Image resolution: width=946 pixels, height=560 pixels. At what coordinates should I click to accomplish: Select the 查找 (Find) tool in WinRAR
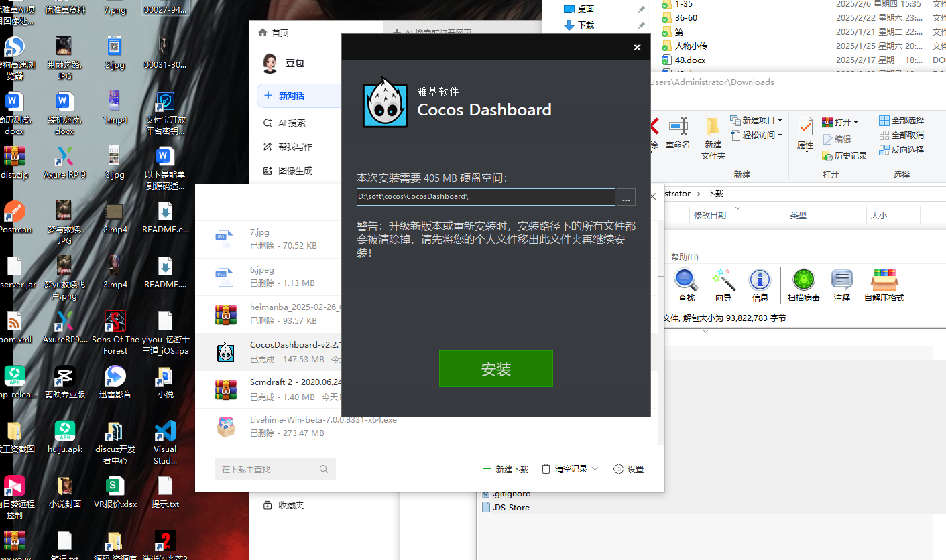685,285
